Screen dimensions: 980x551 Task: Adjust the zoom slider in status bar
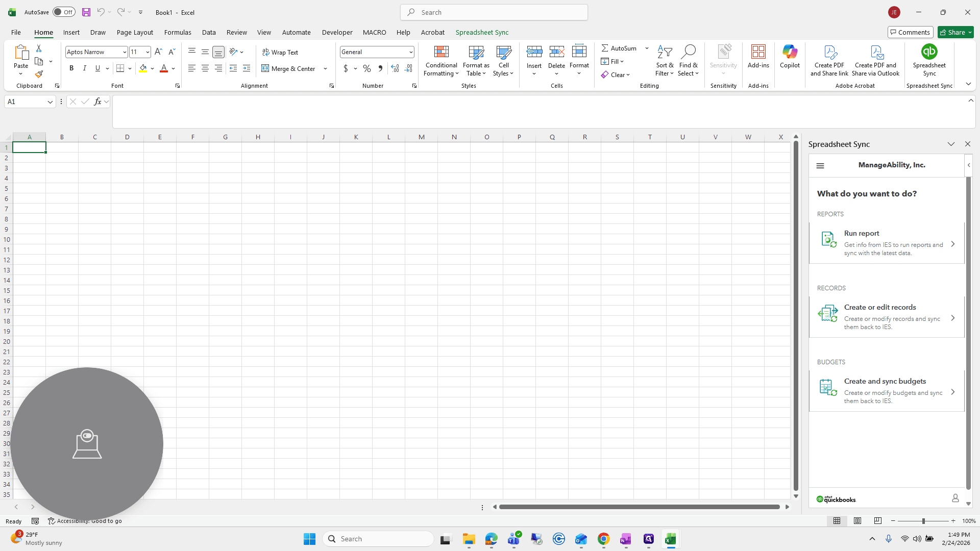point(923,521)
